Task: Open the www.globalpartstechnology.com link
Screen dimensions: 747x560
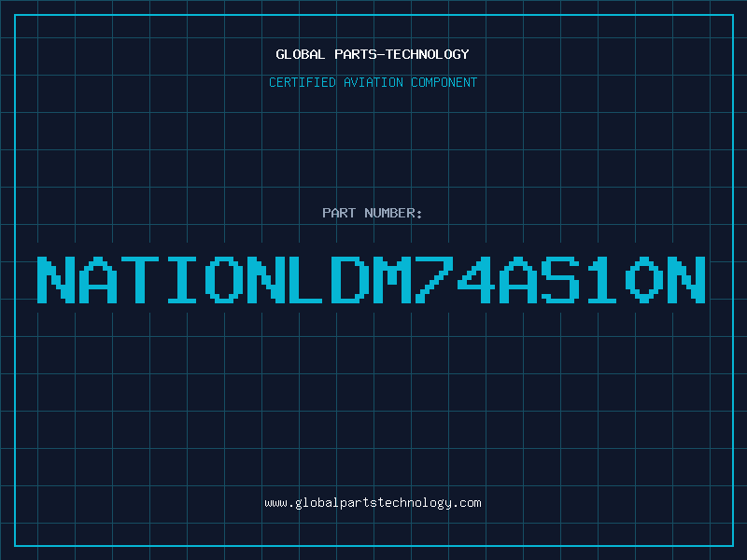Action: point(373,503)
